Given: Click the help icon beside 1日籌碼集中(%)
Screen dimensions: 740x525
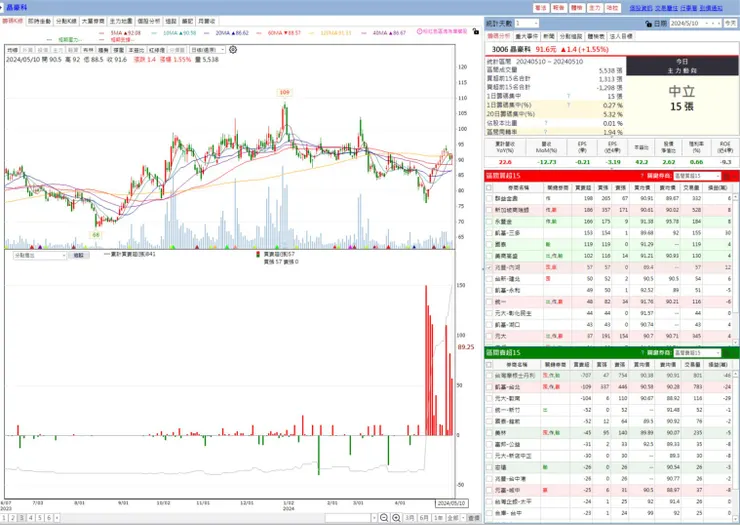Looking at the screenshot, I should (568, 105).
